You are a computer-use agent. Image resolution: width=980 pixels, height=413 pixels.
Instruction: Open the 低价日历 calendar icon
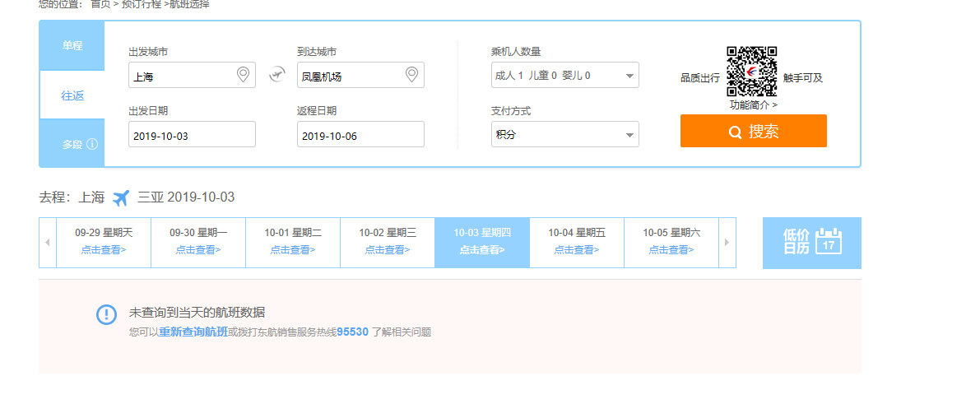coord(828,241)
